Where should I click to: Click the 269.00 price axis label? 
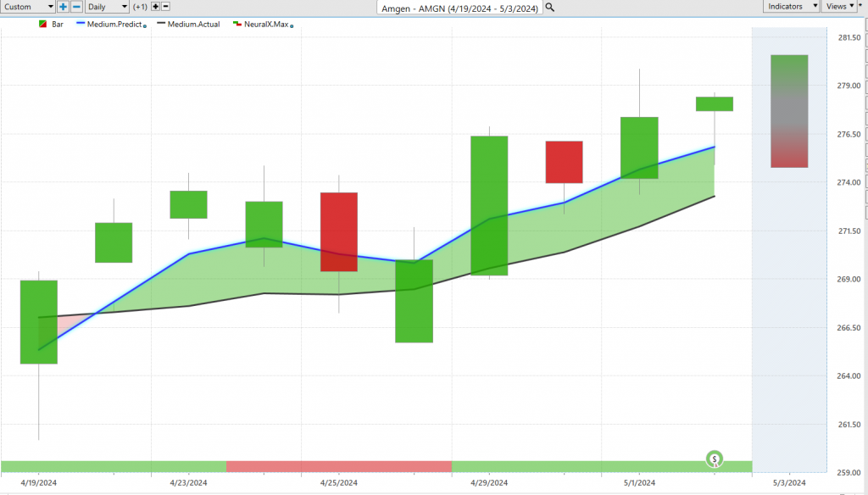click(849, 280)
